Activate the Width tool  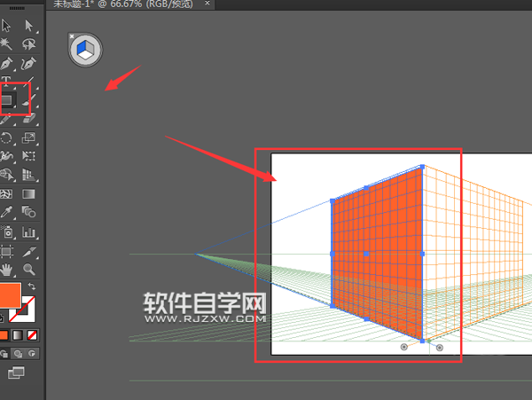(x=6, y=156)
